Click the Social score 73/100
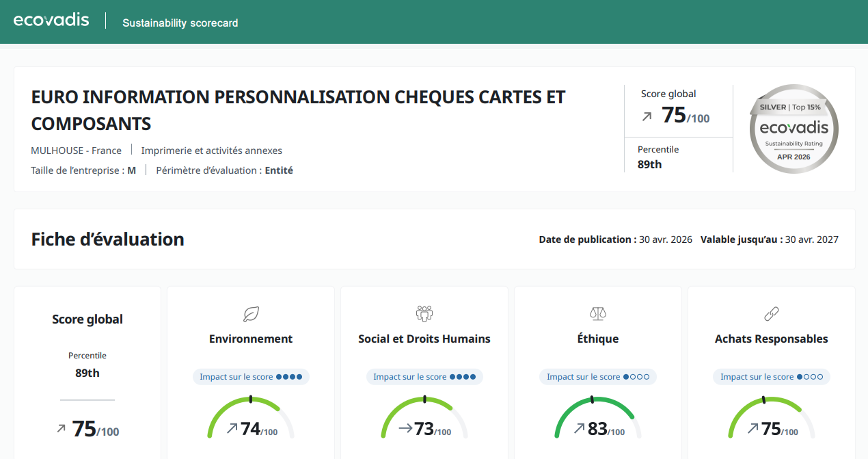 433,429
